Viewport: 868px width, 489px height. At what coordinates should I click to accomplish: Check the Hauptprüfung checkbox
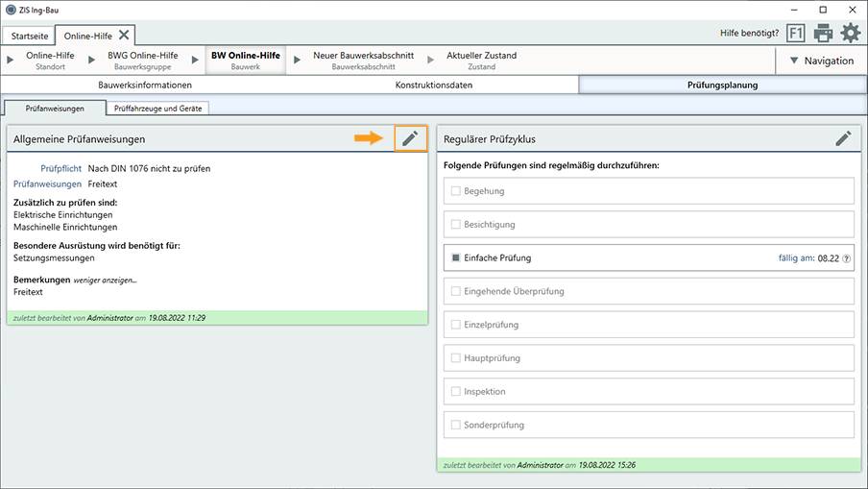coord(456,358)
